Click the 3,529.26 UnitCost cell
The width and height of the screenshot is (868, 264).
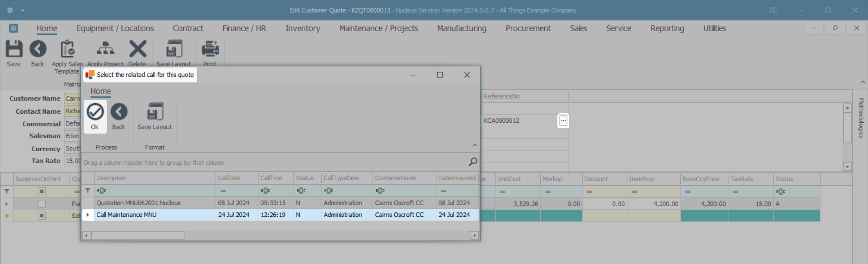[x=518, y=204]
